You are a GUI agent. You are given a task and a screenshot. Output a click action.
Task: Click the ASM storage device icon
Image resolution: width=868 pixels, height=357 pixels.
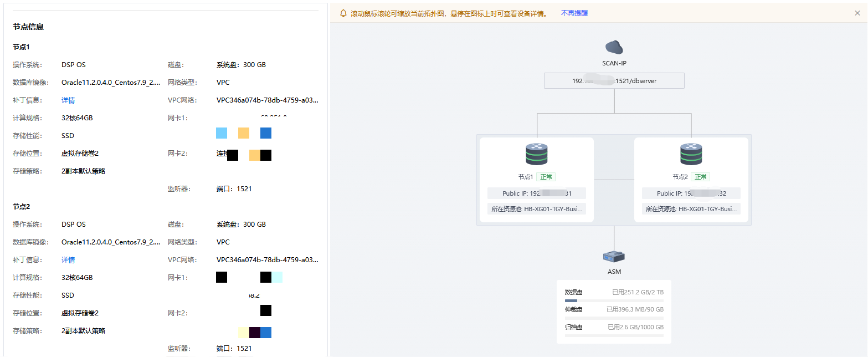pos(614,257)
